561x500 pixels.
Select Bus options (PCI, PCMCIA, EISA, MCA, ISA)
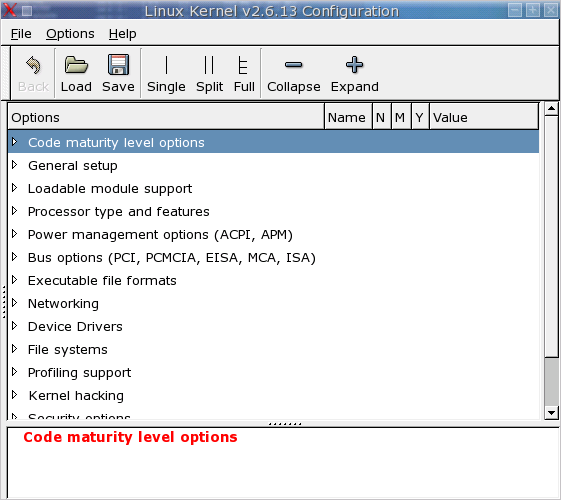coord(273,257)
